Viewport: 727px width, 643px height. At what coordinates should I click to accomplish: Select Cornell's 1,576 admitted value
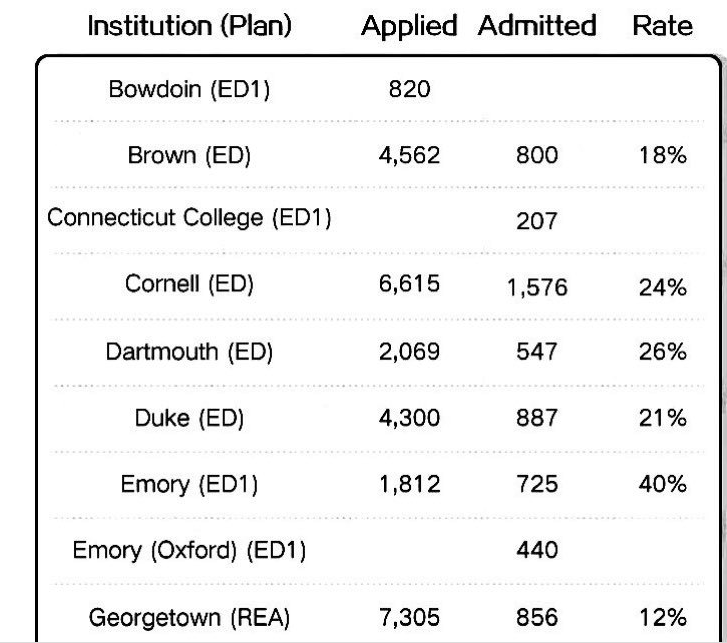pyautogui.click(x=536, y=289)
